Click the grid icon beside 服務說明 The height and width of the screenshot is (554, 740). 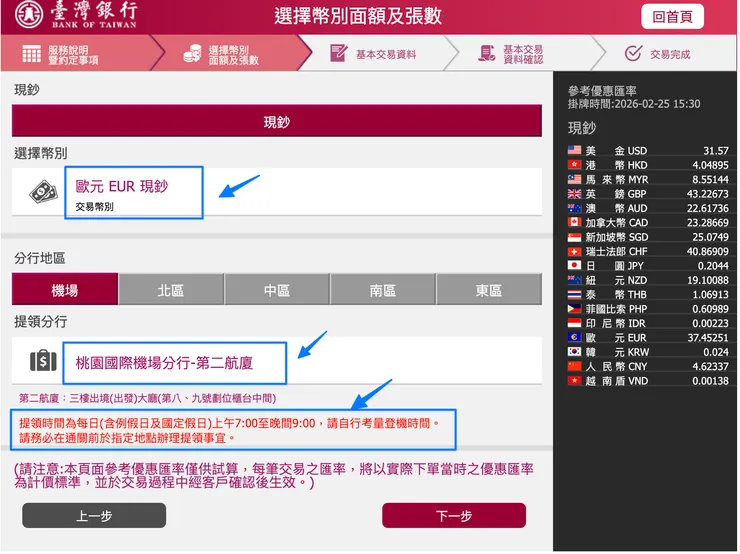32,54
